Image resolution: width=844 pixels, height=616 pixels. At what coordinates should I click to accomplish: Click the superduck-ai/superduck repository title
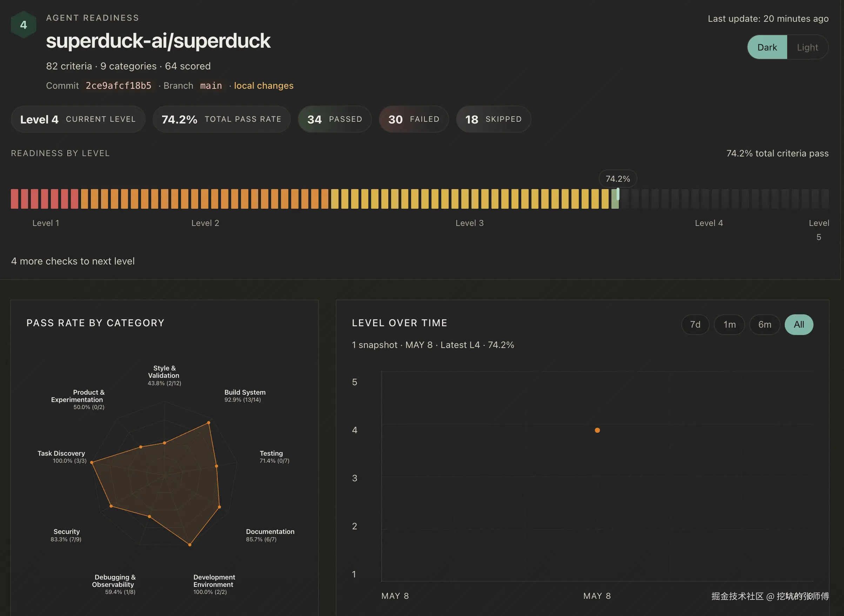[x=158, y=41]
